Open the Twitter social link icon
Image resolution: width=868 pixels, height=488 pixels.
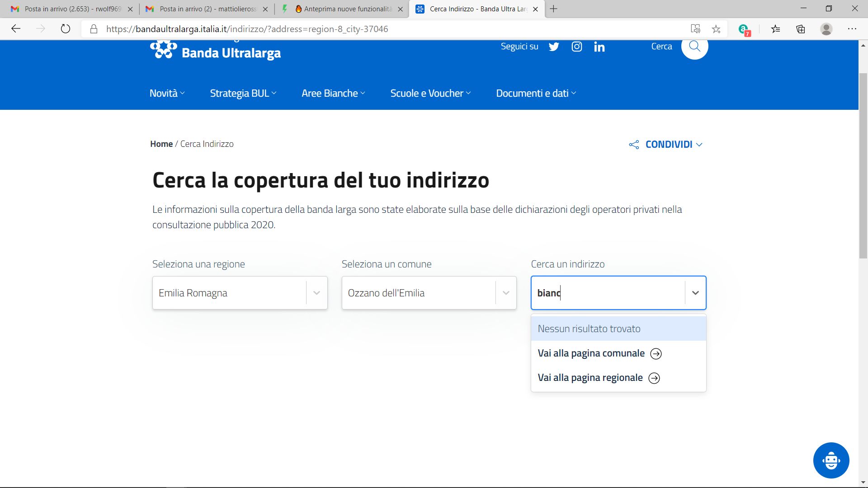pos(554,47)
